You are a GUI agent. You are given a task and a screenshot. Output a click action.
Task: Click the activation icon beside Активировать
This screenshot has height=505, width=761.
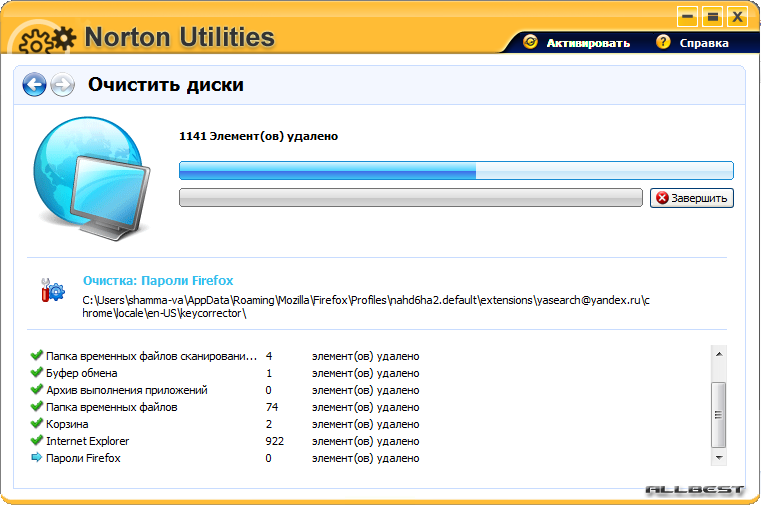(x=530, y=42)
